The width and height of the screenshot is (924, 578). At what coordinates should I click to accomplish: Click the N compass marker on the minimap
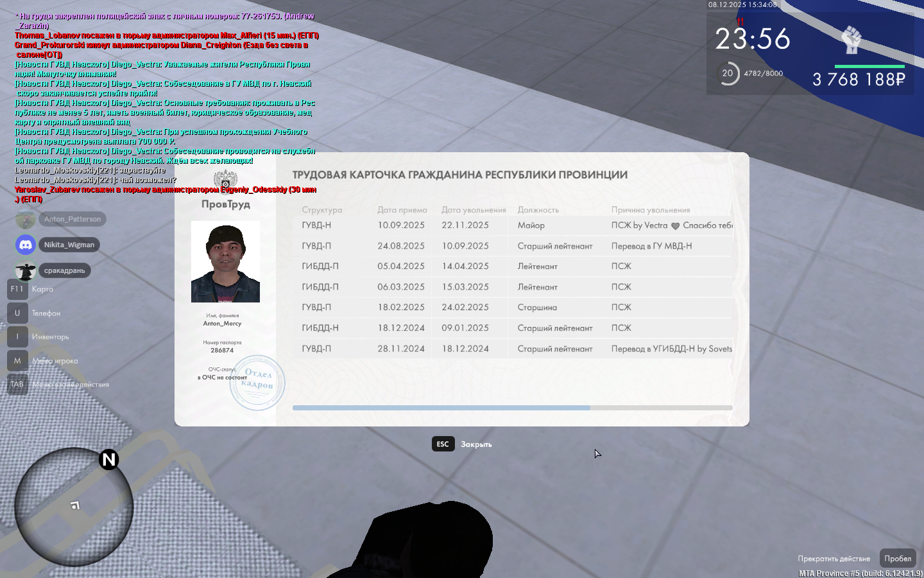tap(109, 460)
